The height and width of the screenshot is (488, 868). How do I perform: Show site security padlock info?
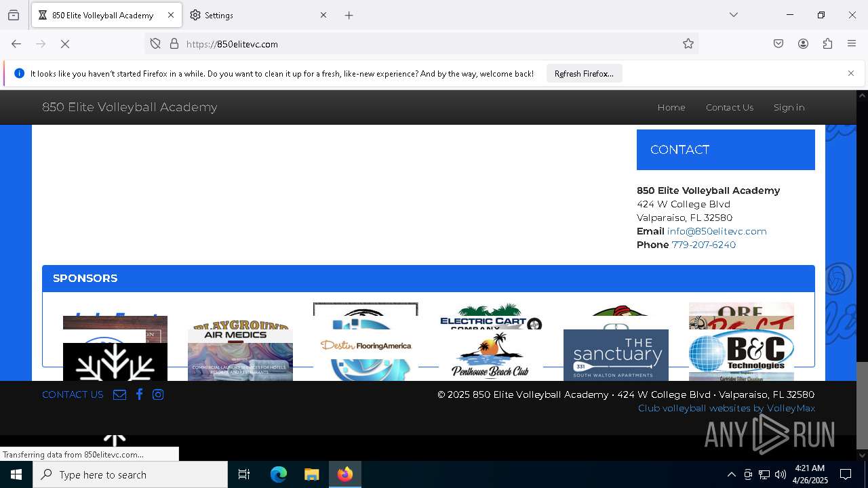click(174, 44)
